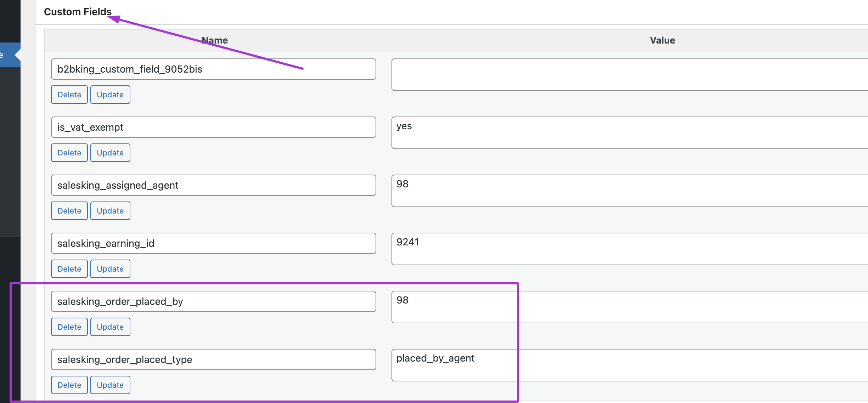The height and width of the screenshot is (403, 868).
Task: Click the value box containing yes
Action: [x=630, y=133]
